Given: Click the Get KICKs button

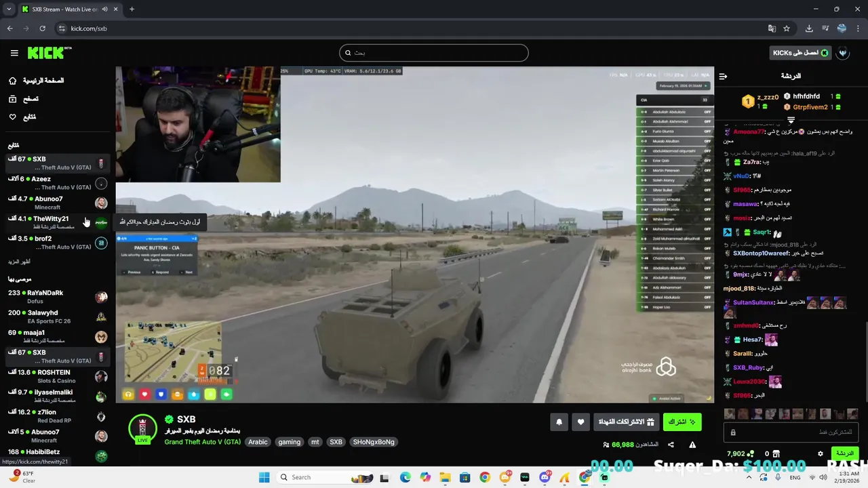Looking at the screenshot, I should [x=801, y=53].
